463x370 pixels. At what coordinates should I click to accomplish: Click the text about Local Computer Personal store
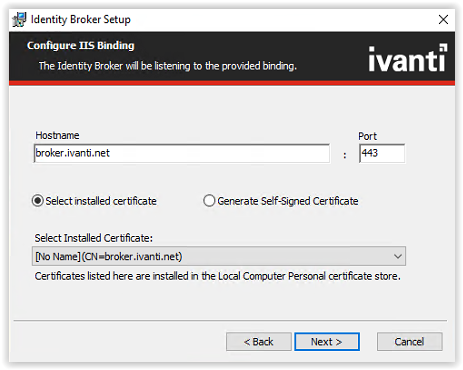click(218, 276)
